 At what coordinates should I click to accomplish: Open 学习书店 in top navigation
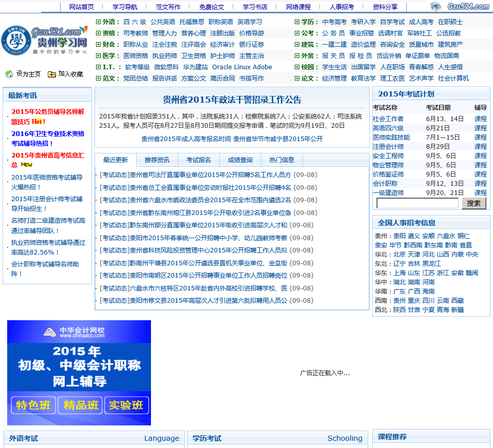[255, 7]
